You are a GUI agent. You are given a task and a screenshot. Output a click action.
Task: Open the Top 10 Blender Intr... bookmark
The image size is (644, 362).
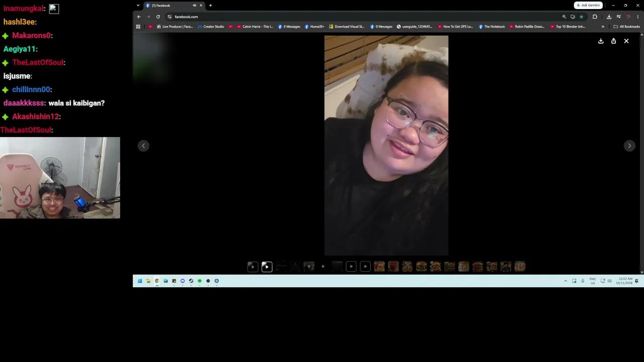[568, 27]
